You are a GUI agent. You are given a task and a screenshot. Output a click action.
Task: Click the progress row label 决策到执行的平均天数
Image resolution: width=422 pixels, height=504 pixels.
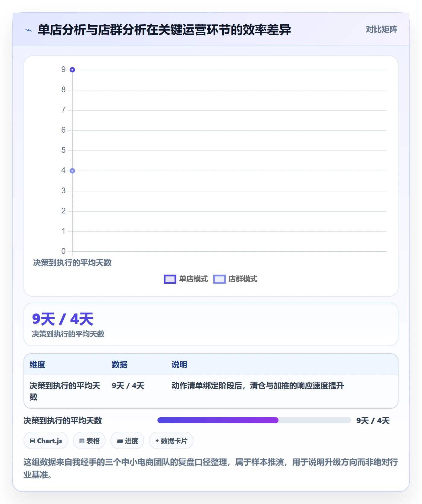63,421
